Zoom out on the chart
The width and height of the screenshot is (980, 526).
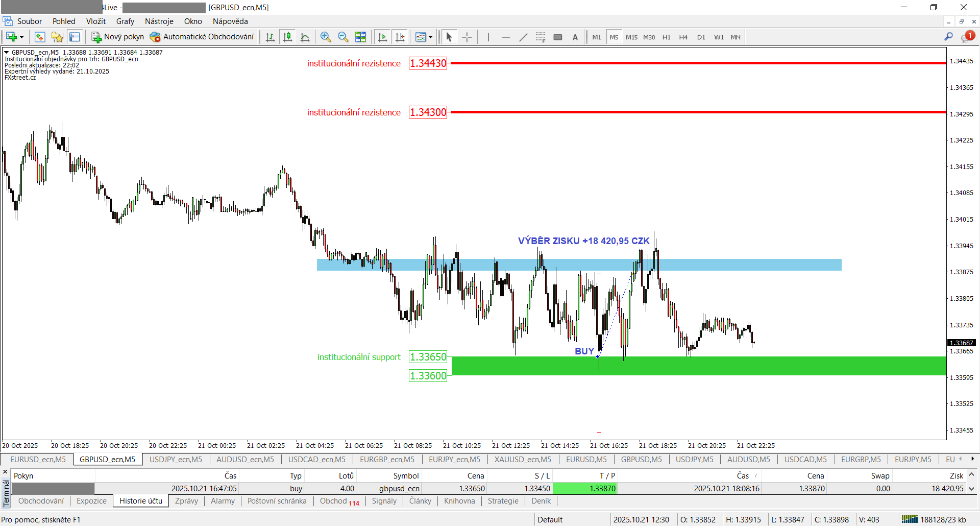pos(343,37)
